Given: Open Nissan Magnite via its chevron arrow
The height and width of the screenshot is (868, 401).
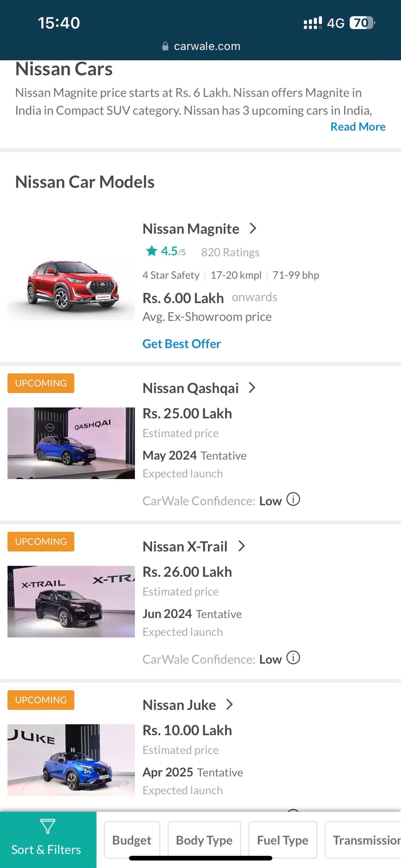Looking at the screenshot, I should (253, 229).
